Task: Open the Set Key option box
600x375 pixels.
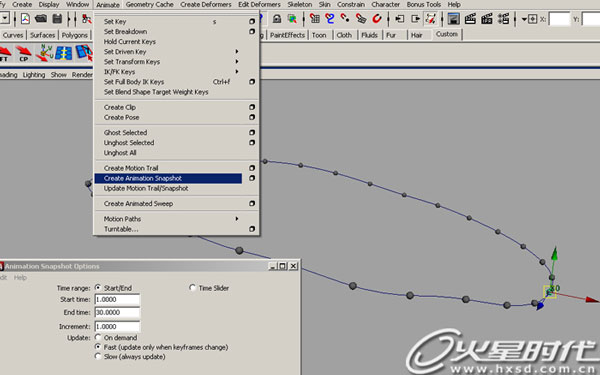Action: click(252, 21)
